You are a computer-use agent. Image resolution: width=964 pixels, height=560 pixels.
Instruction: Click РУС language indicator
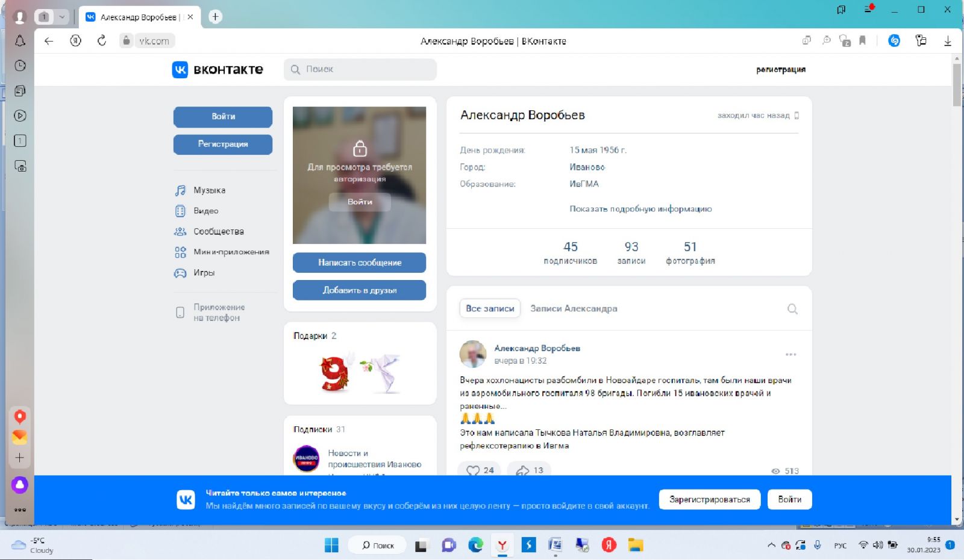coord(840,546)
